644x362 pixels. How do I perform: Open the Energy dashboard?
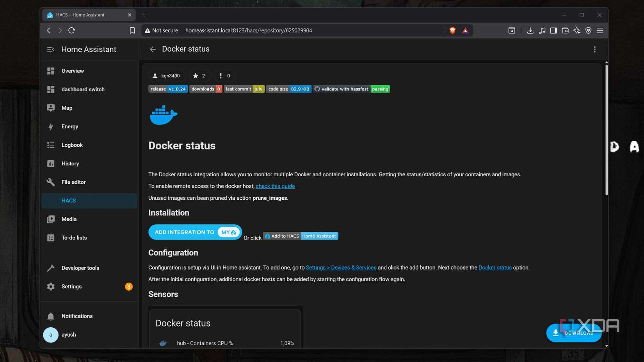[69, 126]
